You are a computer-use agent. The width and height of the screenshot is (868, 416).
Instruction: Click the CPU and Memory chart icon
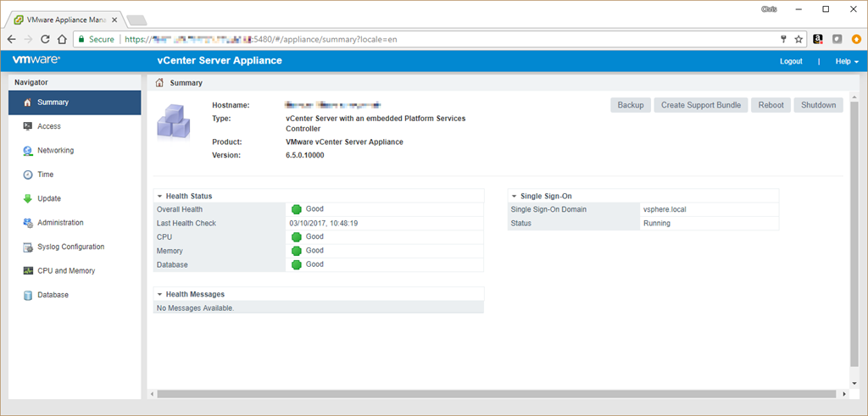click(28, 271)
